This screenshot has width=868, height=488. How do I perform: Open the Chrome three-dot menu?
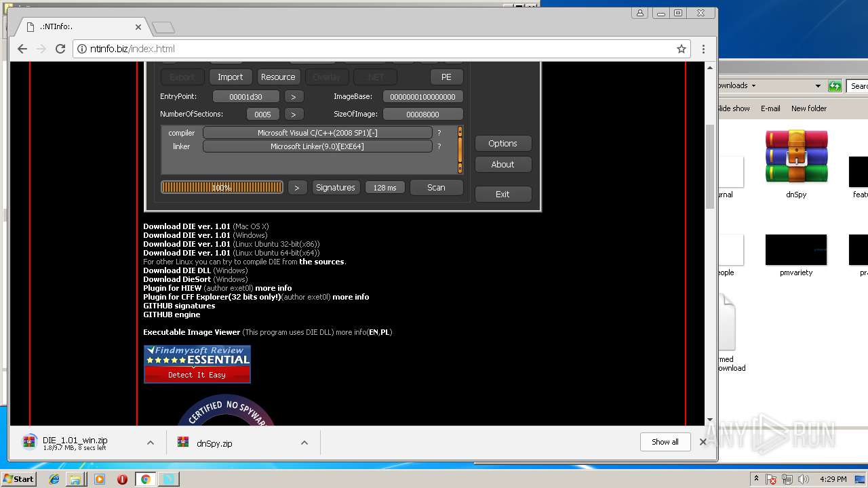[x=703, y=49]
